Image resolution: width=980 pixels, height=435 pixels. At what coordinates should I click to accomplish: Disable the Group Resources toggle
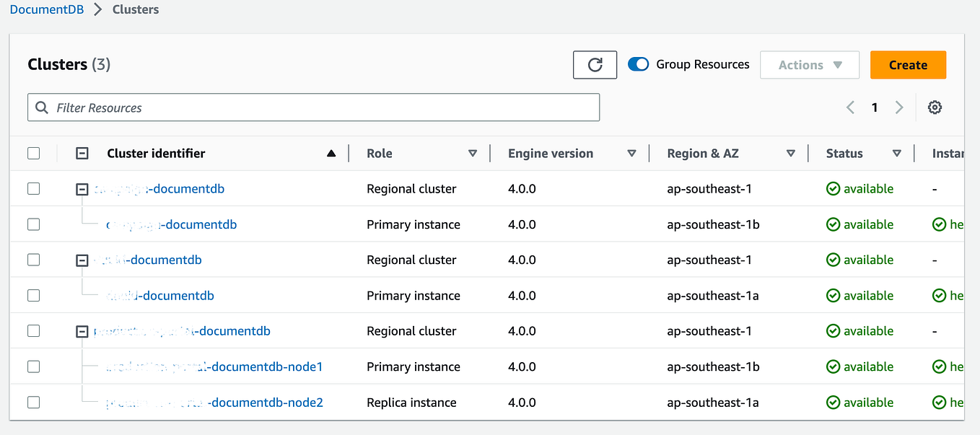638,63
